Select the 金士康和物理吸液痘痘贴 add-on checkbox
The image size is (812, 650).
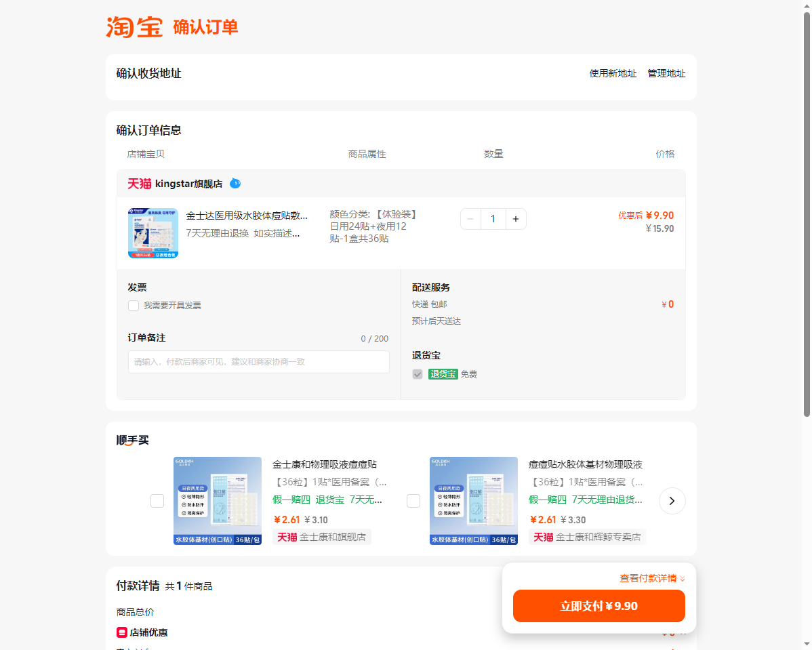click(157, 501)
